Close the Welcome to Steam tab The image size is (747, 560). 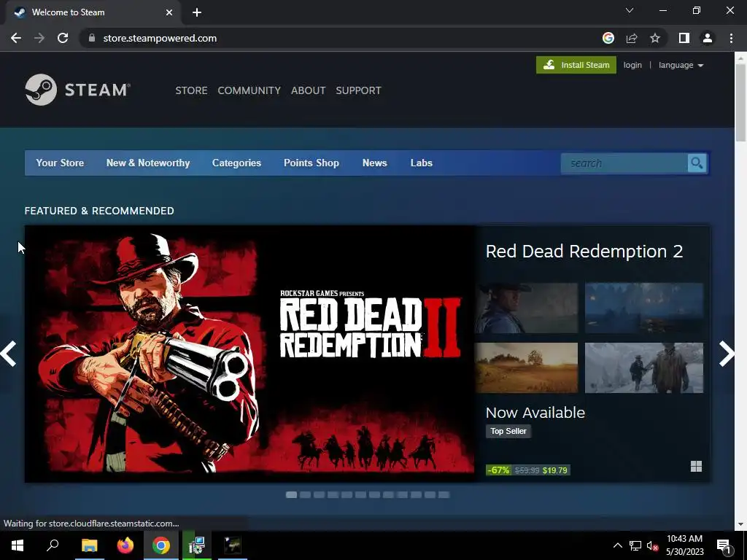pyautogui.click(x=169, y=12)
